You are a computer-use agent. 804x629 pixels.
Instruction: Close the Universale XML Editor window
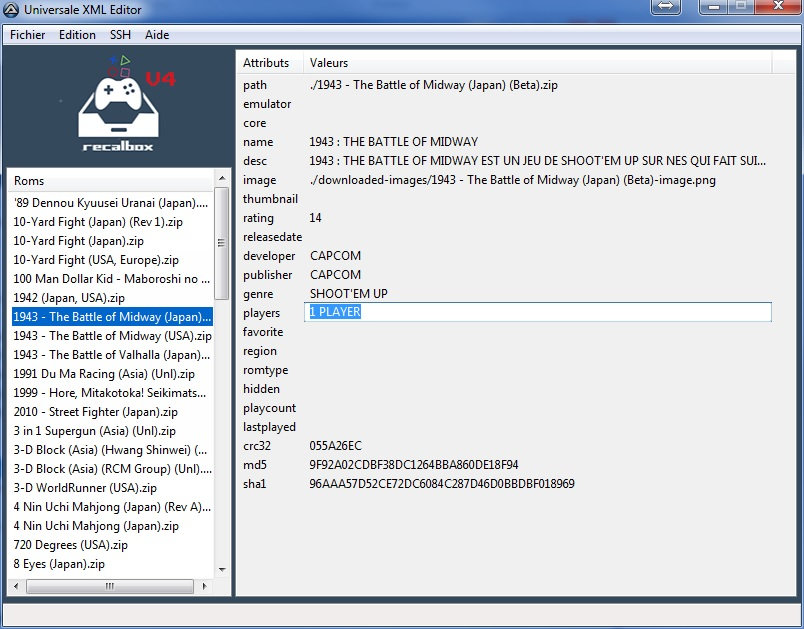[x=778, y=7]
